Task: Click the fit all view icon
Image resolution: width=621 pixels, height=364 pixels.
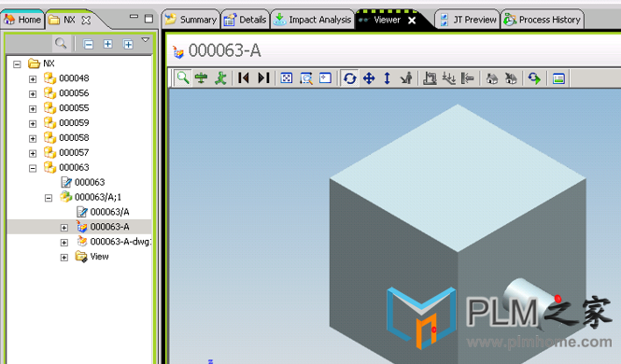Action: pos(287,78)
